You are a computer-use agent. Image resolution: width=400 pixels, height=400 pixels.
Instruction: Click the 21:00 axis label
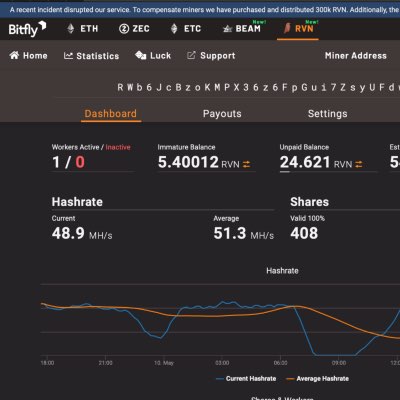click(105, 363)
